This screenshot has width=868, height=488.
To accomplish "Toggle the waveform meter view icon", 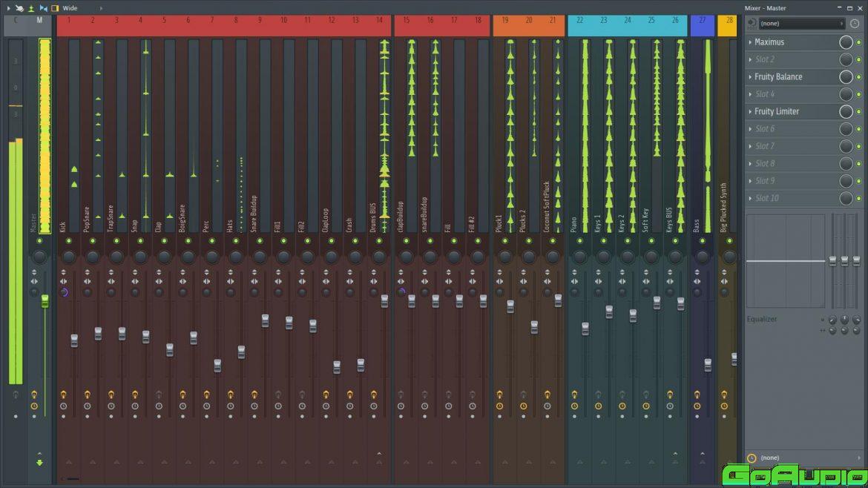I will 43,8.
